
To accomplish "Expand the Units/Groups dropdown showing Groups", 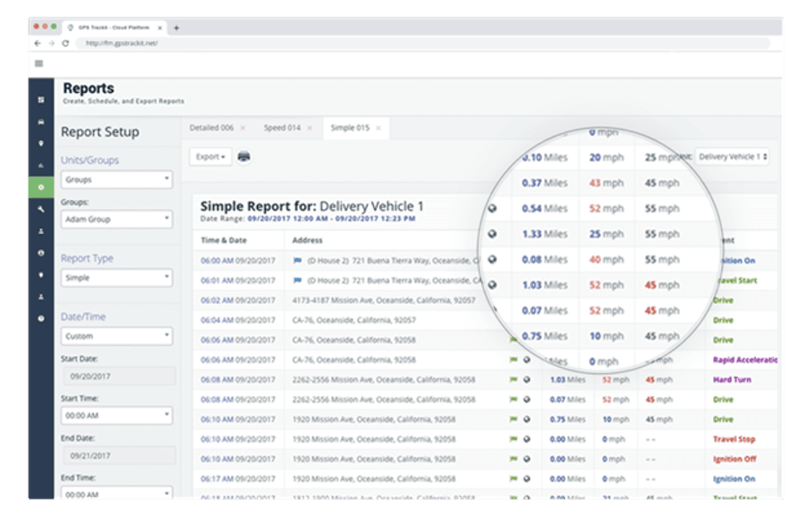I will [x=117, y=179].
